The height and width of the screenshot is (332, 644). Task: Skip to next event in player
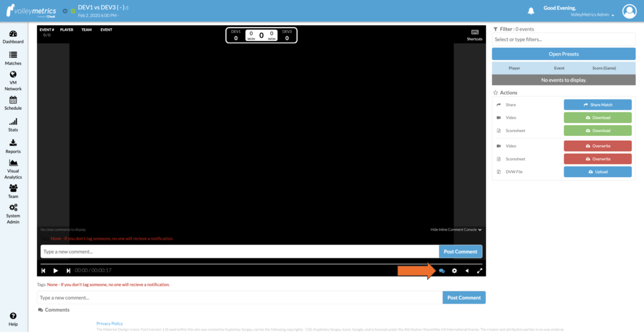(68, 270)
